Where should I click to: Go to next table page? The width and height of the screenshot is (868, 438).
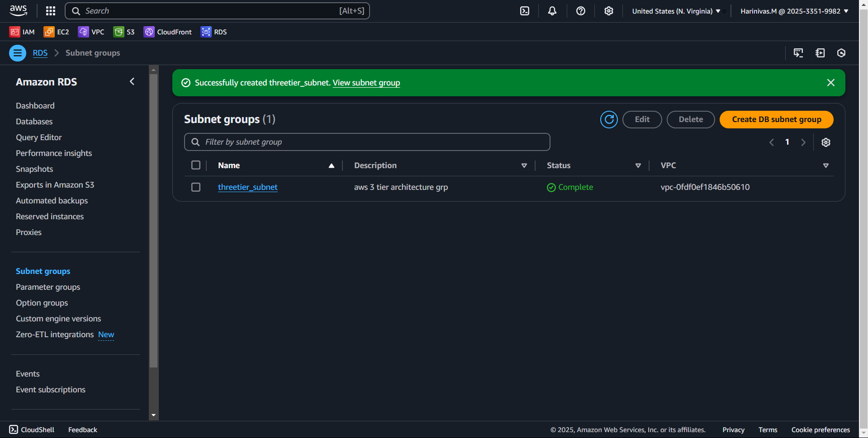click(803, 142)
